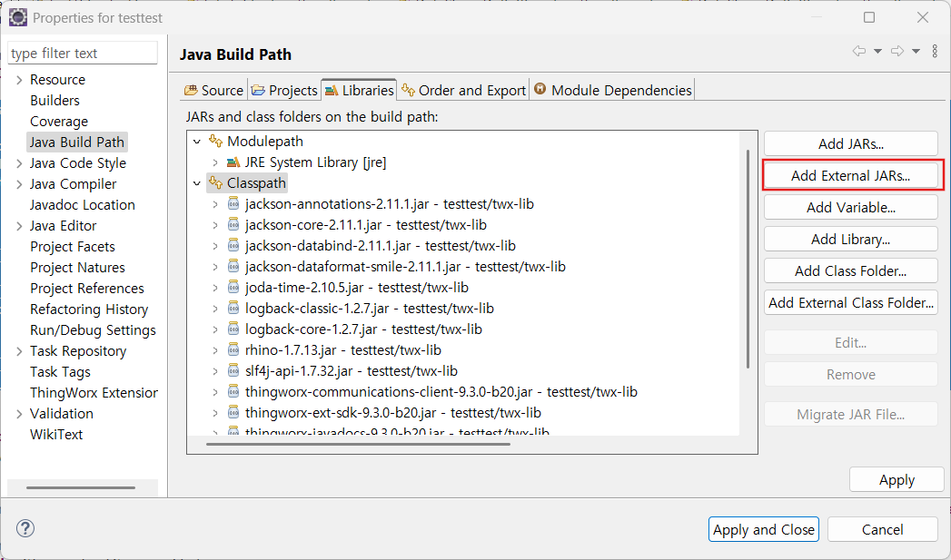Open the Order and Export tab
951x560 pixels.
463,90
